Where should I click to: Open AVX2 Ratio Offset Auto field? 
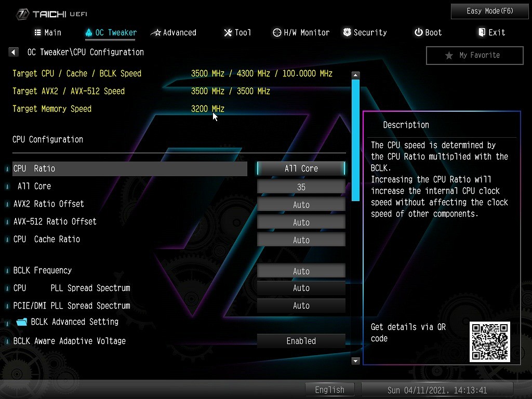(301, 205)
